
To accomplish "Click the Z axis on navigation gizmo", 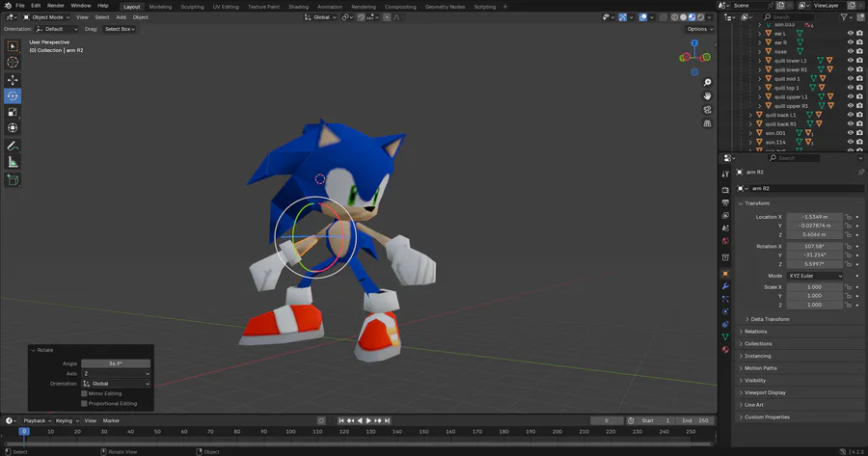I will click(x=694, y=42).
